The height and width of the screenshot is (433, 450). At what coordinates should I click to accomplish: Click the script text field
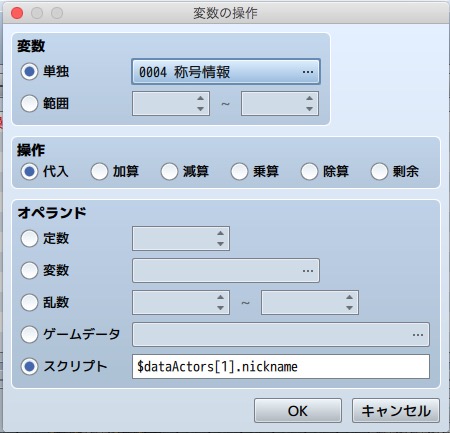click(281, 367)
